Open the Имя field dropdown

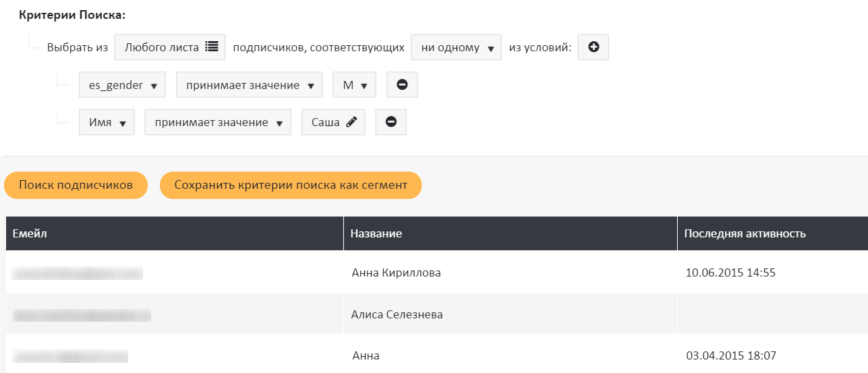107,122
